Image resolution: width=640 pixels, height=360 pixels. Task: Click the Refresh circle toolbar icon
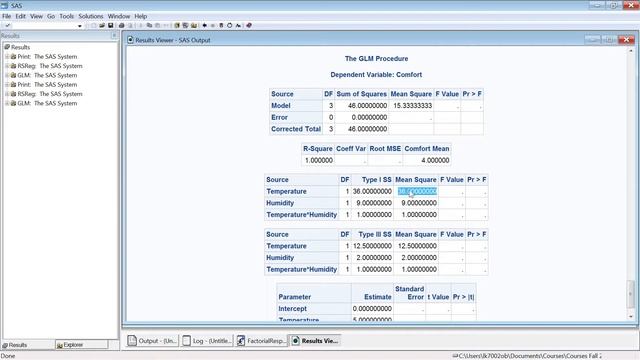click(x=229, y=25)
